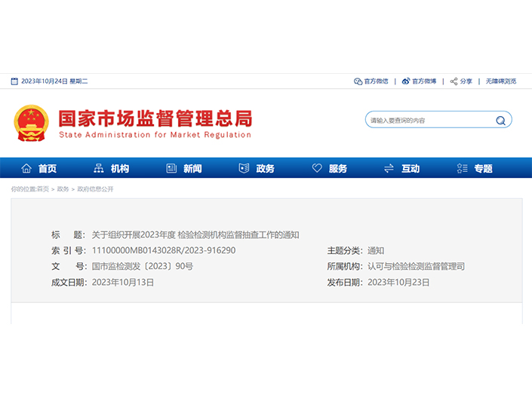Click 政府信息公开 in the breadcrumb
The width and height of the screenshot is (532, 398).
[96, 189]
